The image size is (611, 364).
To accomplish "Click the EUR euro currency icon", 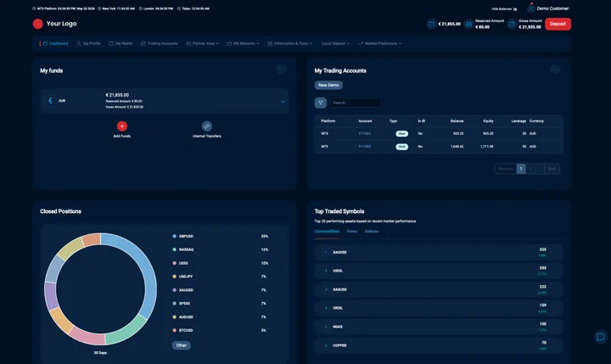I will pos(50,101).
